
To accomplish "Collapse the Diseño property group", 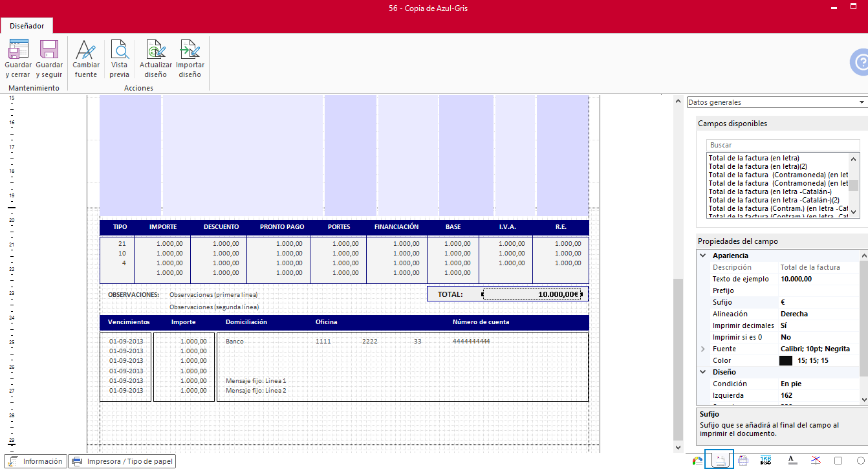I will coord(703,372).
